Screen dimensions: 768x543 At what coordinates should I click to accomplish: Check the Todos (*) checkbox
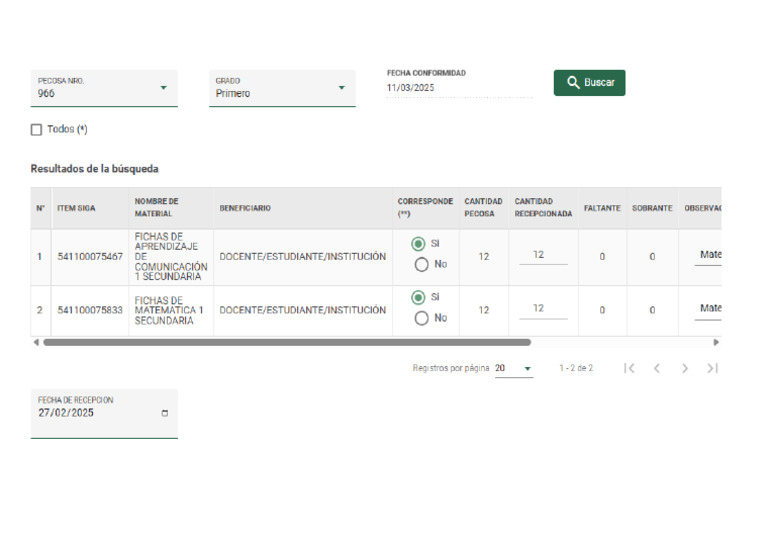[x=37, y=130]
